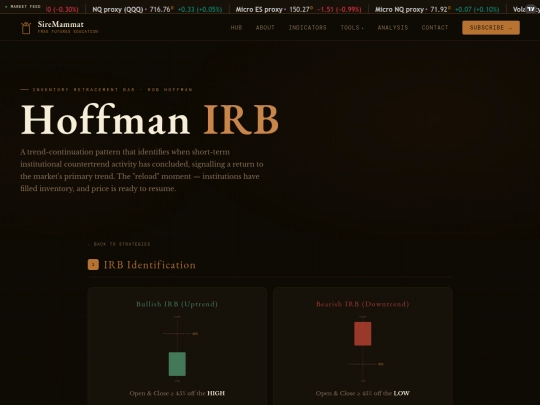Go to the Hub page
The image size is (540, 405).
click(x=236, y=28)
